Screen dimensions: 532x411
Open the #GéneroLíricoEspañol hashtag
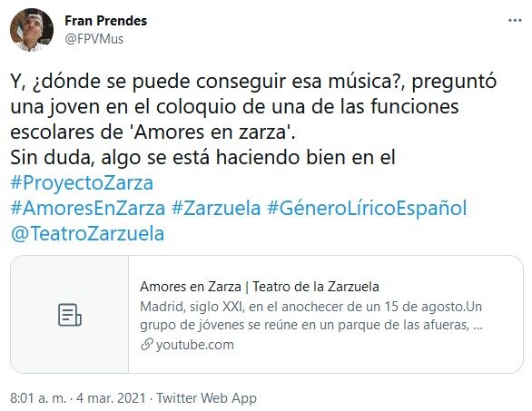point(367,208)
